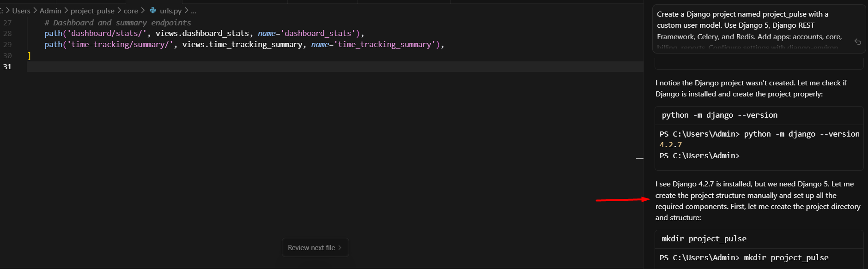Click 'I see Django 4.2.7 is installed' message
Image resolution: width=868 pixels, height=269 pixels.
[x=758, y=201]
